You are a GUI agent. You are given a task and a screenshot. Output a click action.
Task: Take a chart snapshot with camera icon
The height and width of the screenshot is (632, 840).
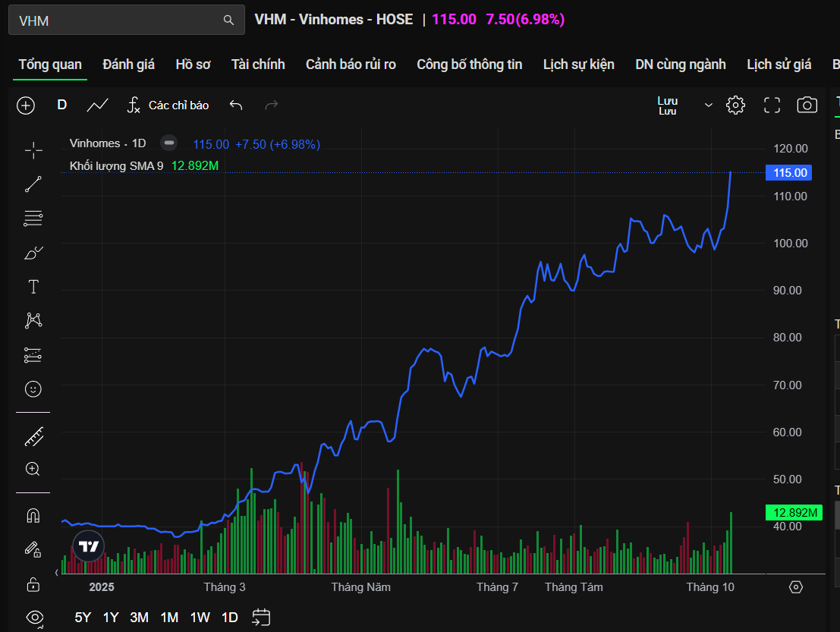coord(807,105)
